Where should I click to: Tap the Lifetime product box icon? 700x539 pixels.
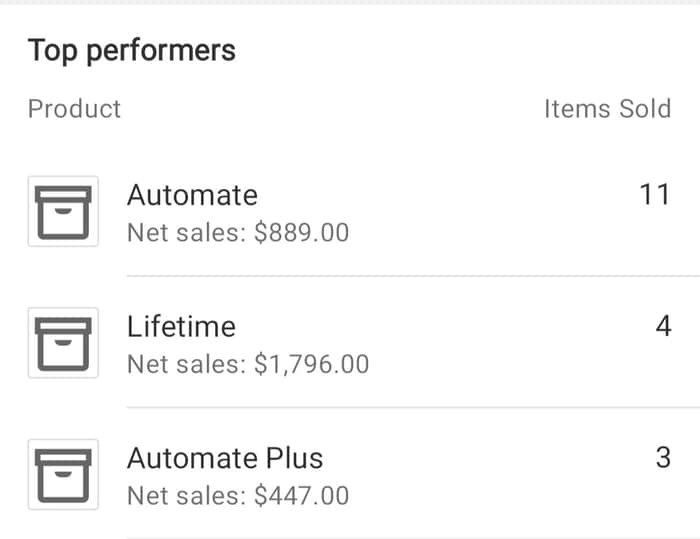point(63,343)
